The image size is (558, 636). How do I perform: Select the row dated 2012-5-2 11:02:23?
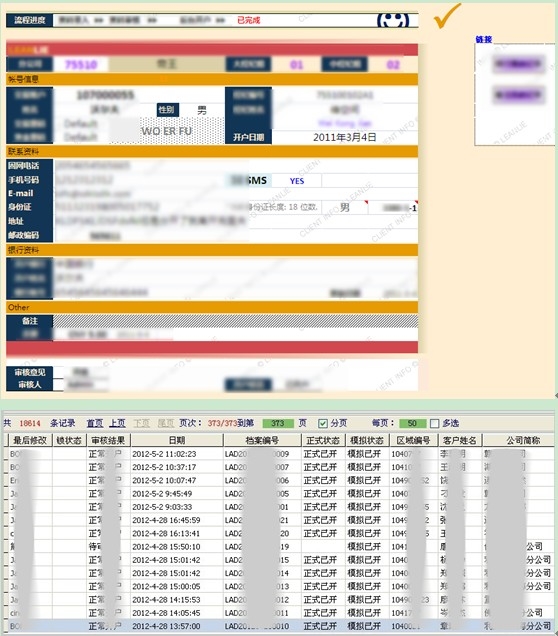(279, 454)
